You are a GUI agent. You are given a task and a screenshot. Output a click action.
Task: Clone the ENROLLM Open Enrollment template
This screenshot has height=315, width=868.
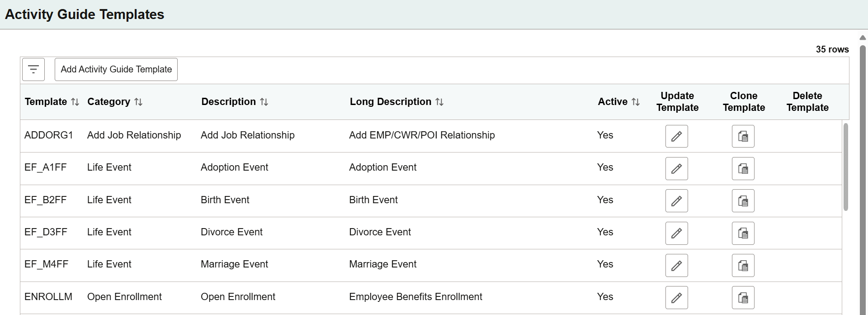pos(743,298)
